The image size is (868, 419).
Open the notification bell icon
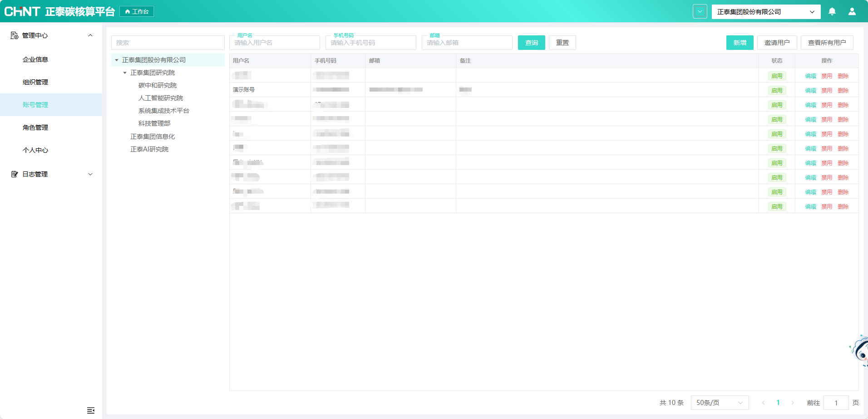point(832,11)
